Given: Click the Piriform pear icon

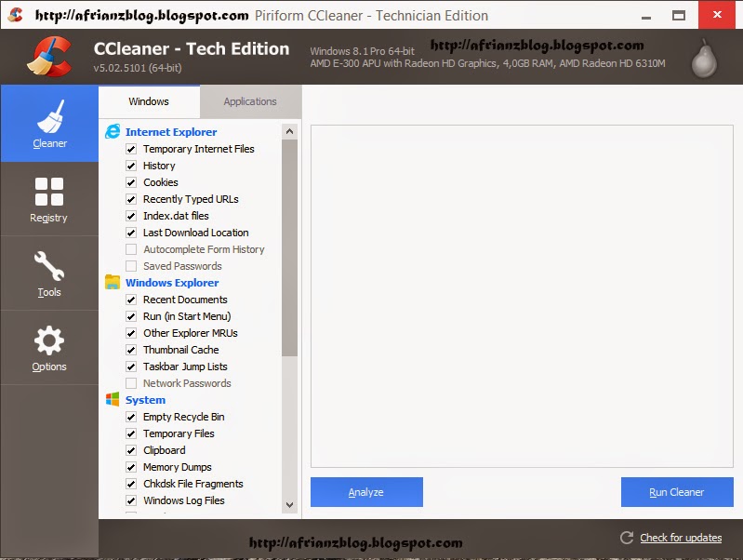Looking at the screenshot, I should [x=704, y=59].
